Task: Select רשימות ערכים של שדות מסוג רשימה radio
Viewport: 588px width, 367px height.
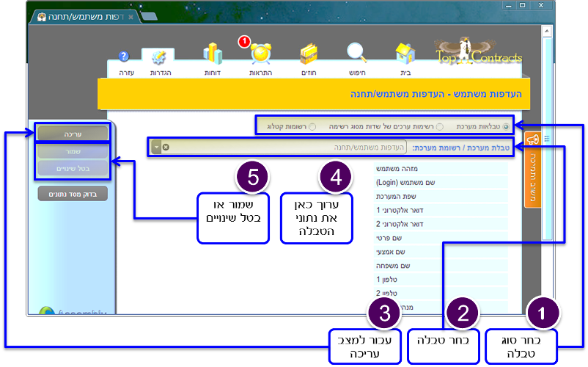Action: (440, 127)
